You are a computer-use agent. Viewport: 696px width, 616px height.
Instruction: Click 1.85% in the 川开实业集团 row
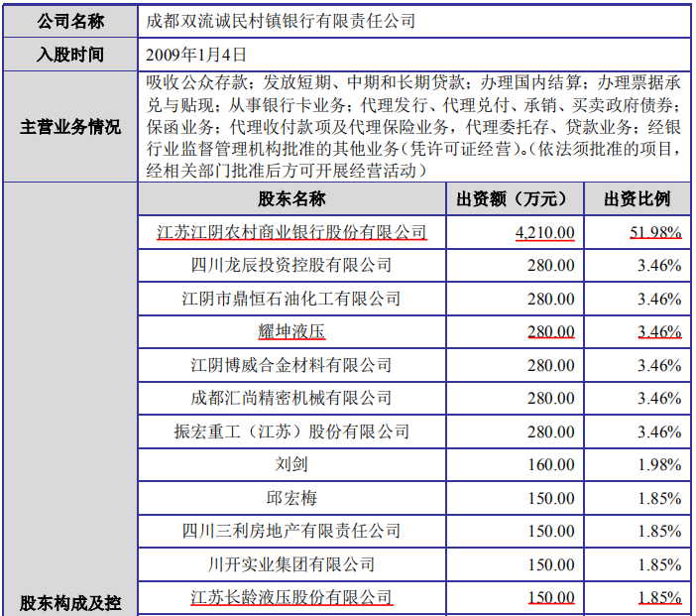coord(659,564)
